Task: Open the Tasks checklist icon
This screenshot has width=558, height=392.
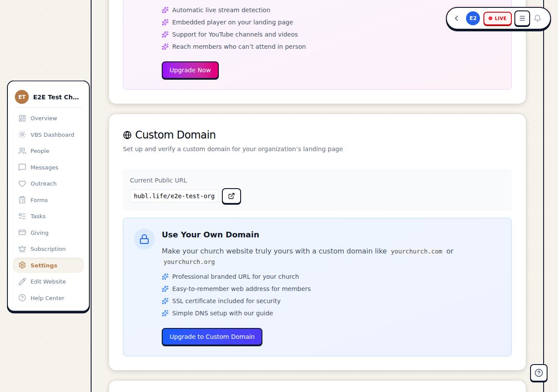Action: point(22,216)
